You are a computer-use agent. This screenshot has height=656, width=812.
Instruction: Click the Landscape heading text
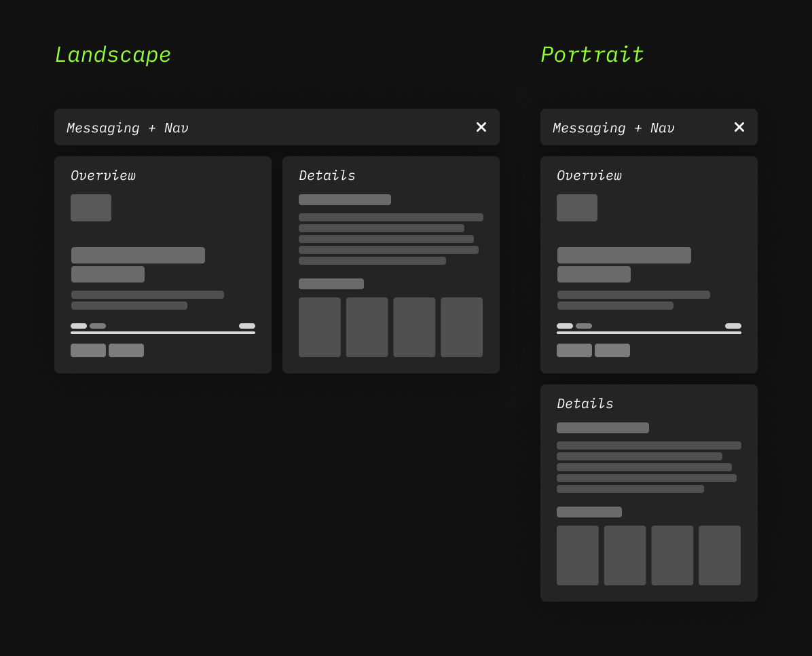pos(113,55)
